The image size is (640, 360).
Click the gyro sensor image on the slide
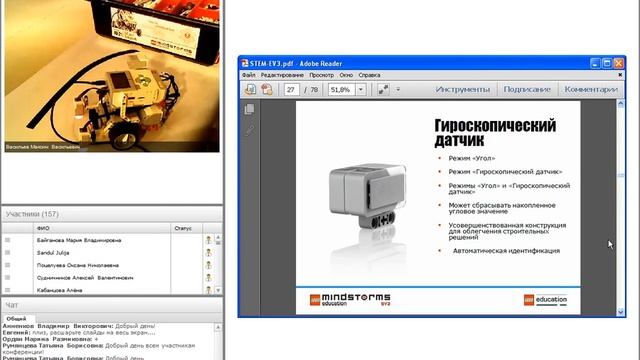click(367, 197)
